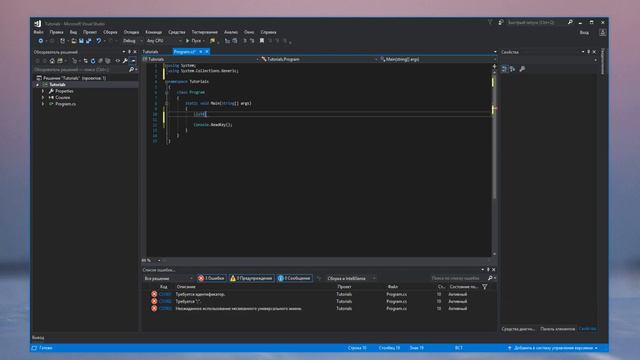Open the Вид menu
This screenshot has width=640, height=360.
click(73, 32)
